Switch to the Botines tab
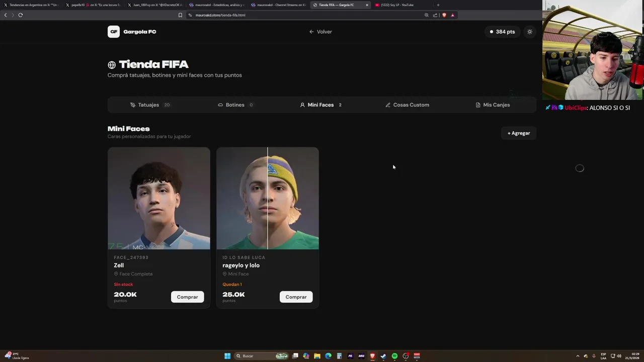 235,105
